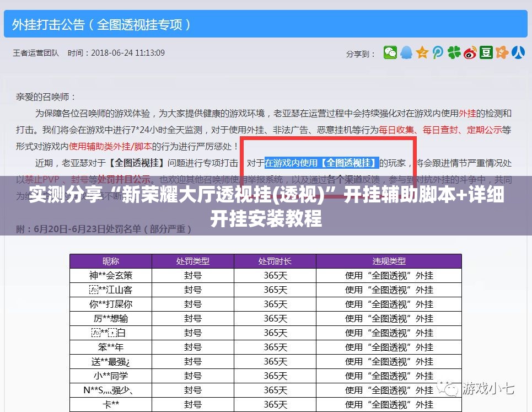Select nickname cell 送**最强¿

pos(111,361)
